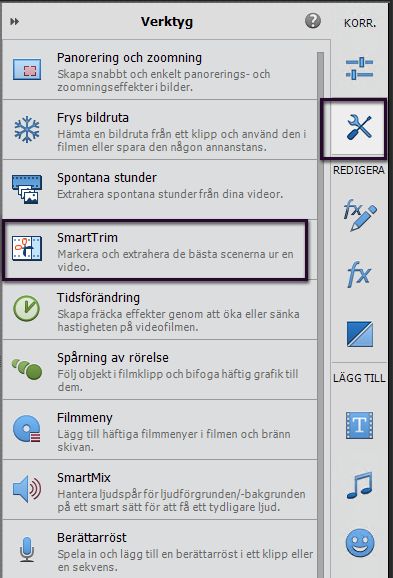Open the applied effects fx pencil icon

tap(359, 215)
